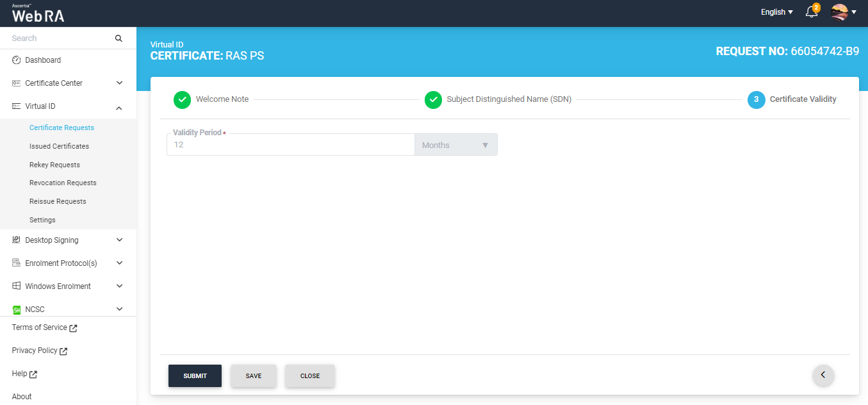Go to Revocation Requests
The height and width of the screenshot is (405, 868).
tap(63, 183)
